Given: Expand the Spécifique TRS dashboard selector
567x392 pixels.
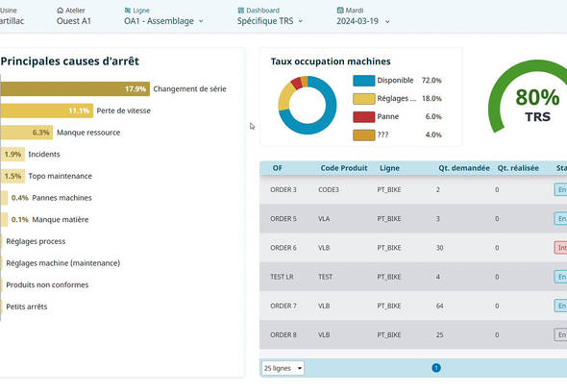Looking at the screenshot, I should [270, 21].
